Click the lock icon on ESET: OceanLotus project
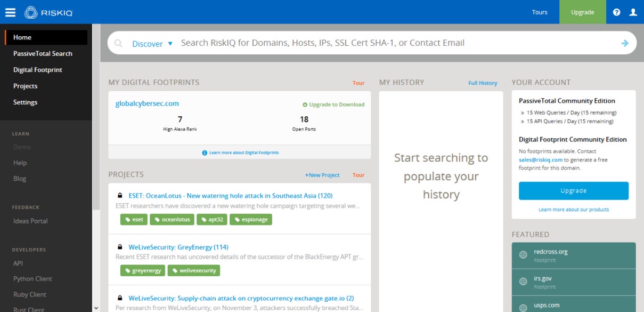This screenshot has height=312, width=644. (x=120, y=196)
